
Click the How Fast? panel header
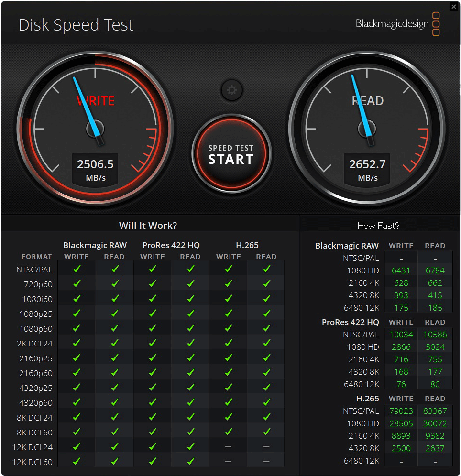(x=378, y=226)
